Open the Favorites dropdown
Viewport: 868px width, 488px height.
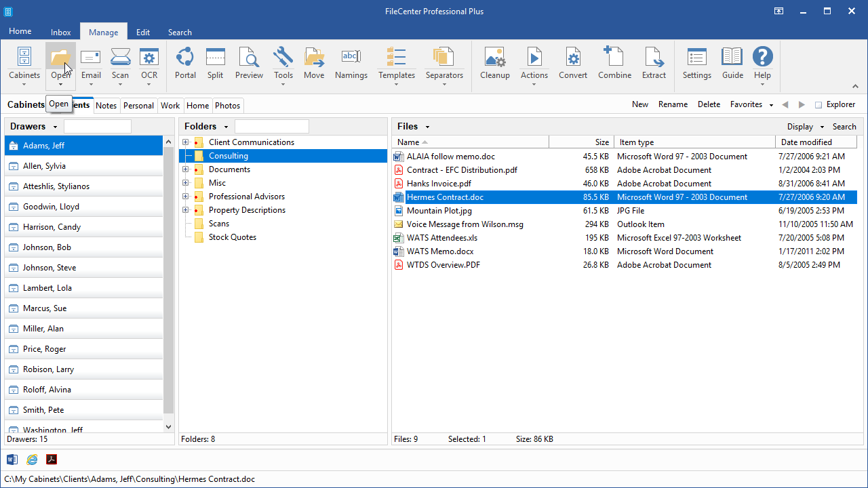751,104
